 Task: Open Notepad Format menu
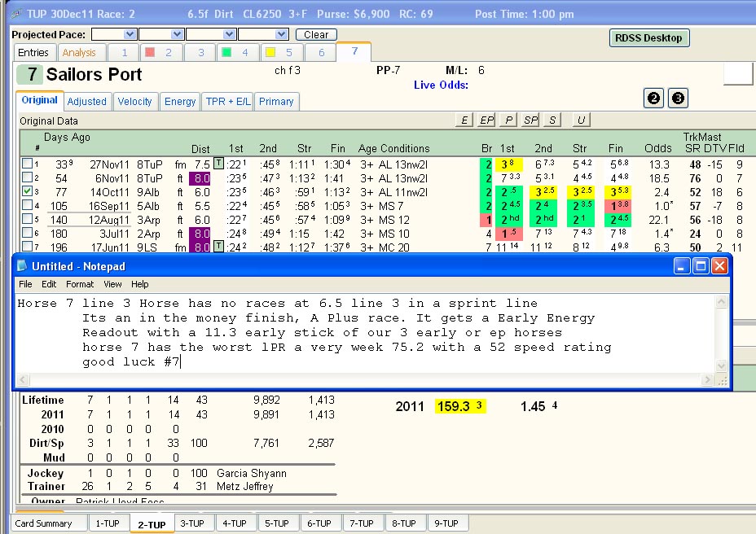point(80,284)
